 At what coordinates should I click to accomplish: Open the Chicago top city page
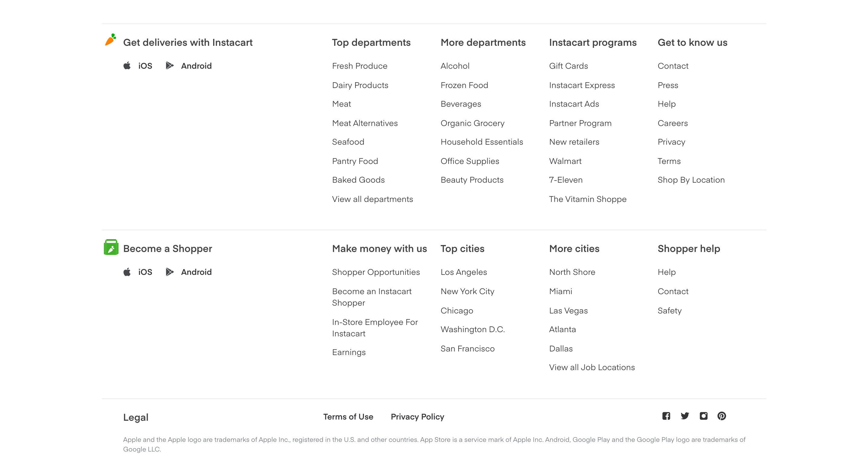[x=457, y=310]
